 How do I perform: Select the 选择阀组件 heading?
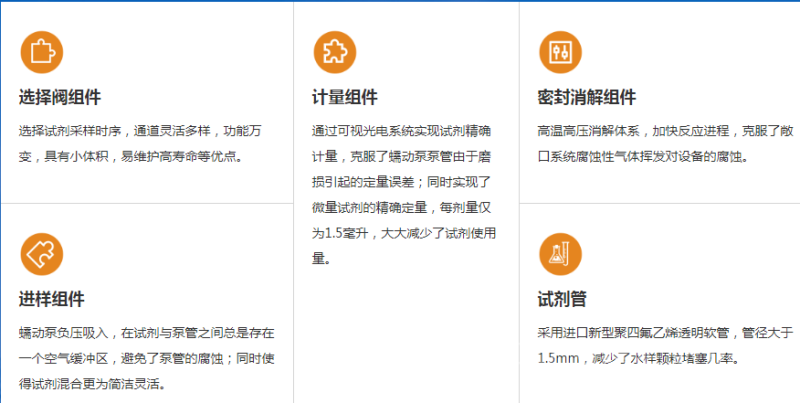click(x=60, y=97)
